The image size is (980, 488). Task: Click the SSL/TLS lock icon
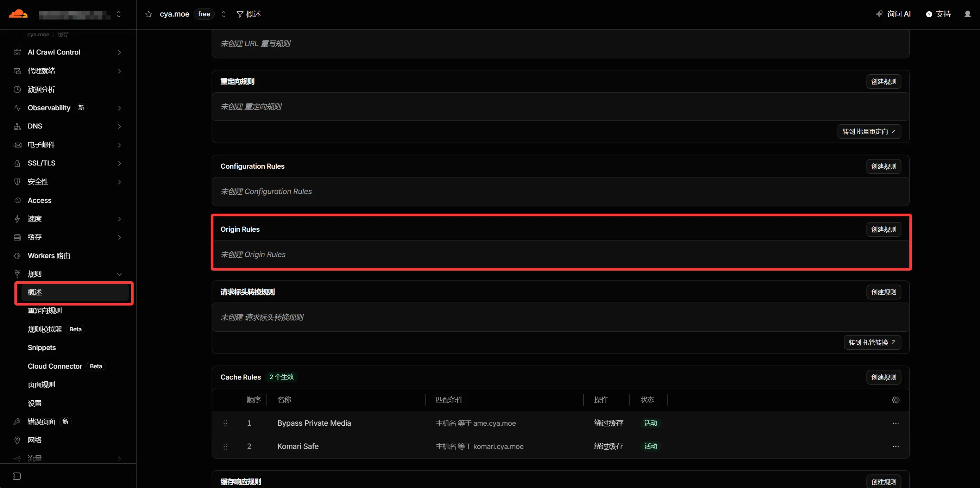click(17, 163)
